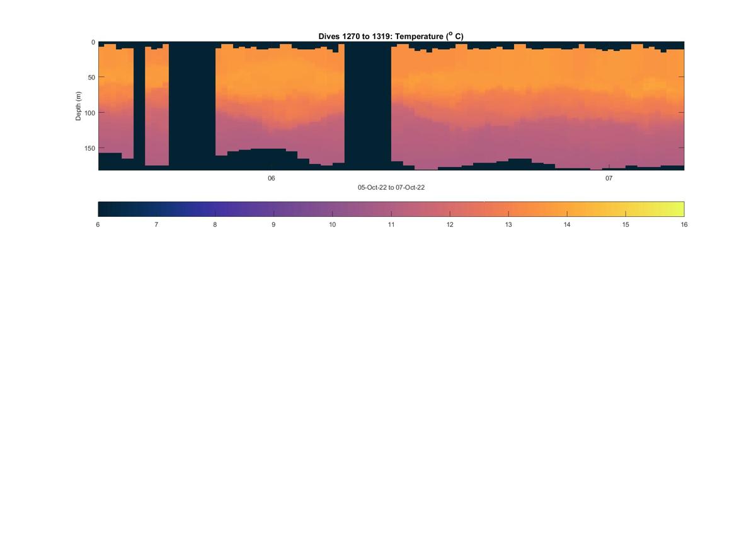Click the '07' date tick label
756x558 pixels.
[609, 178]
